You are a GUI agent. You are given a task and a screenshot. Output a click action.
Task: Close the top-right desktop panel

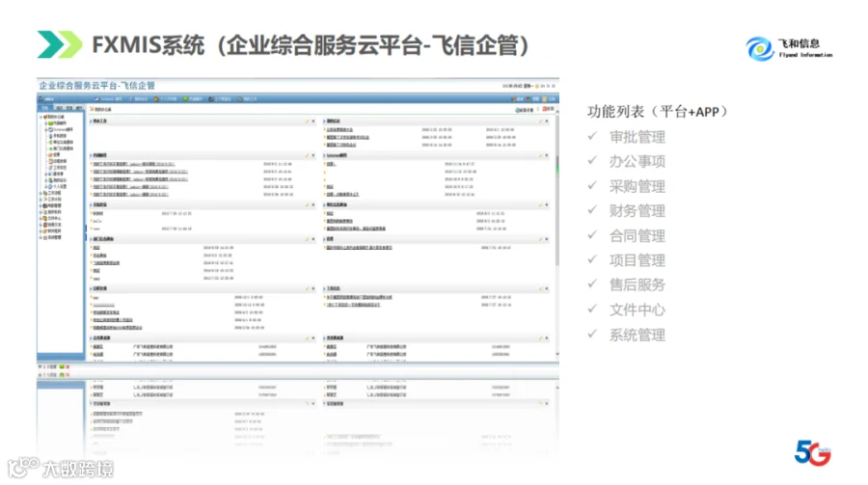[547, 121]
